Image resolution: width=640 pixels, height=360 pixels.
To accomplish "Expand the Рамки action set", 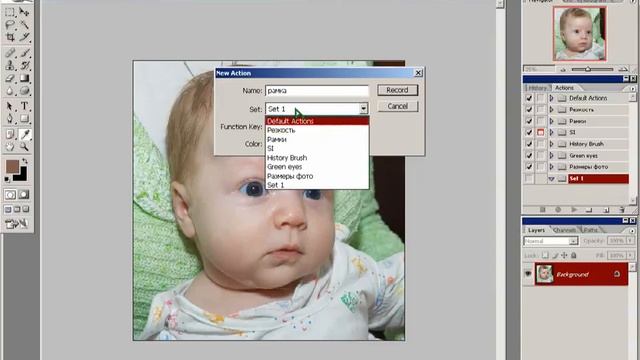I will (551, 121).
